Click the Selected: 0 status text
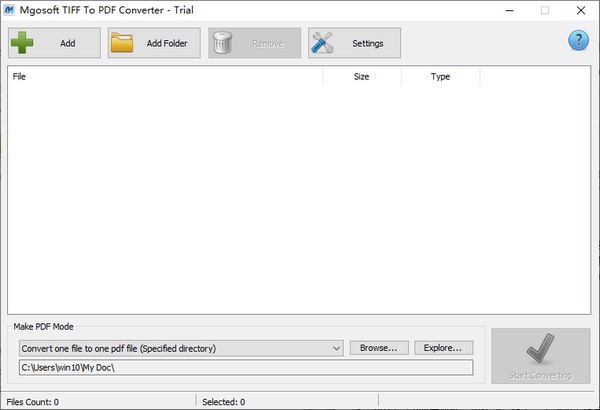Viewport: 600px width, 410px height. pyautogui.click(x=223, y=402)
